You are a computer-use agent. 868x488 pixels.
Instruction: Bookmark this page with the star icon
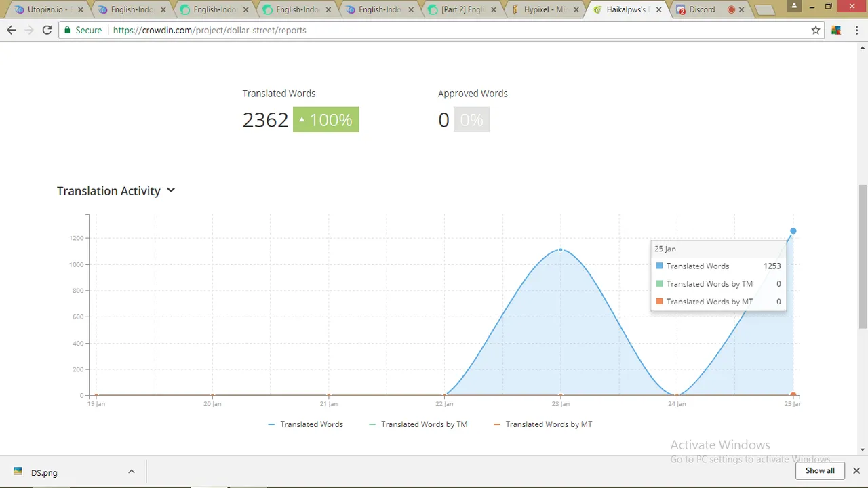pos(816,30)
